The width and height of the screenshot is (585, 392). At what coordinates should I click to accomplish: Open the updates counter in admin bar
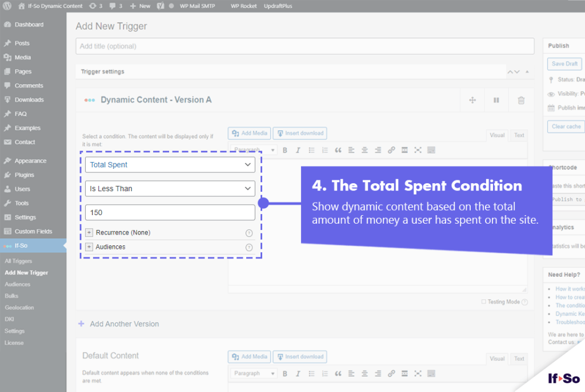click(x=95, y=6)
